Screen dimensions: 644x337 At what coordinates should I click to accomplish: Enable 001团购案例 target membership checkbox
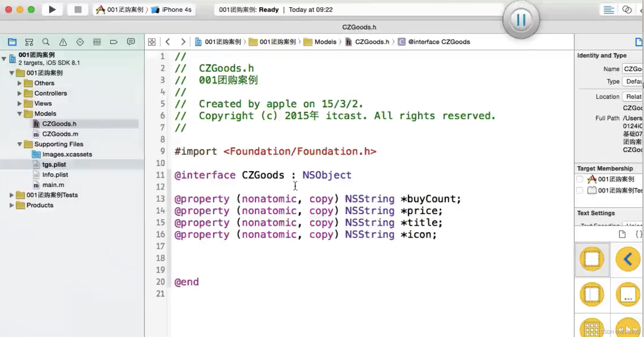[580, 179]
